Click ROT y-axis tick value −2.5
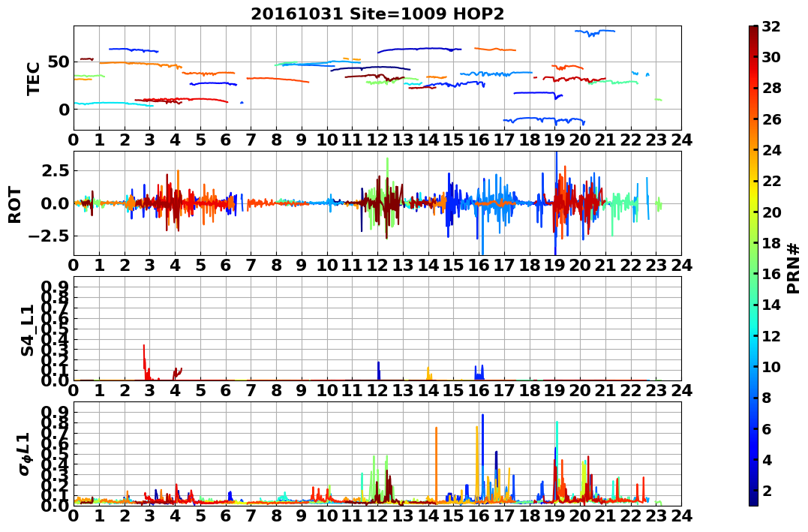Image resolution: width=808 pixels, height=532 pixels. [50, 236]
